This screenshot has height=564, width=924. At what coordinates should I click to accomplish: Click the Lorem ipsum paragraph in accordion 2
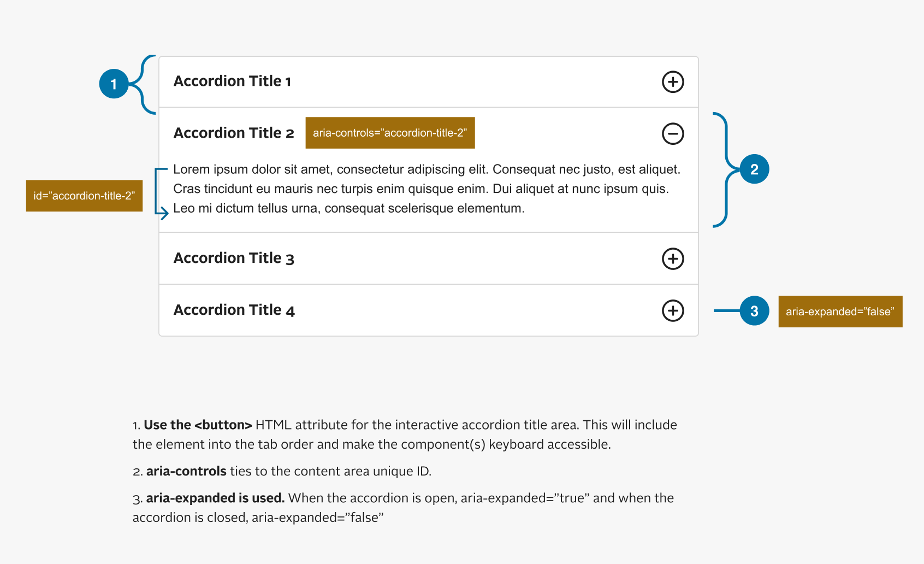pos(427,189)
